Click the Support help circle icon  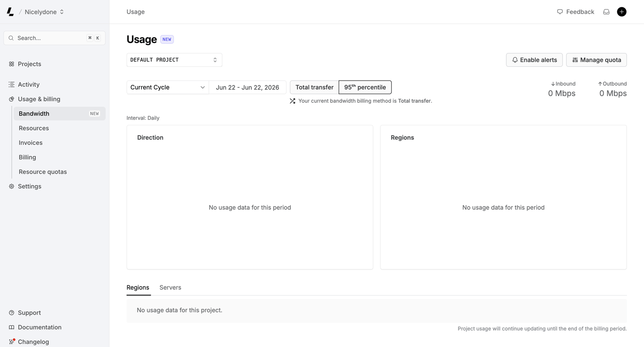point(11,312)
